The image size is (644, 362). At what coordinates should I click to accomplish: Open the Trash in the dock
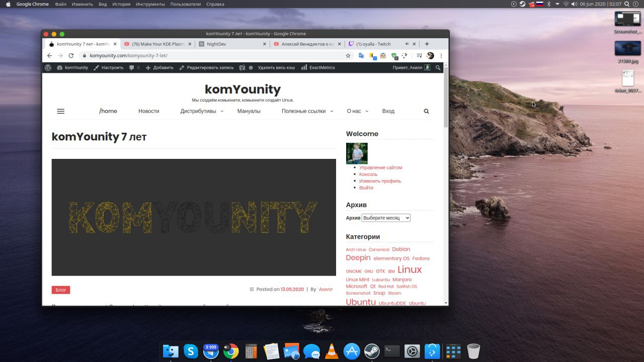[473, 351]
